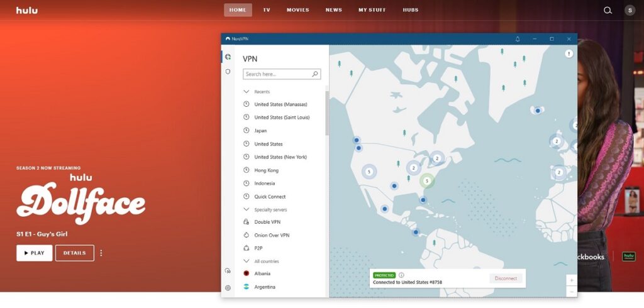Connect to United States (Saint Louis)
This screenshot has width=644, height=308.
pyautogui.click(x=282, y=118)
